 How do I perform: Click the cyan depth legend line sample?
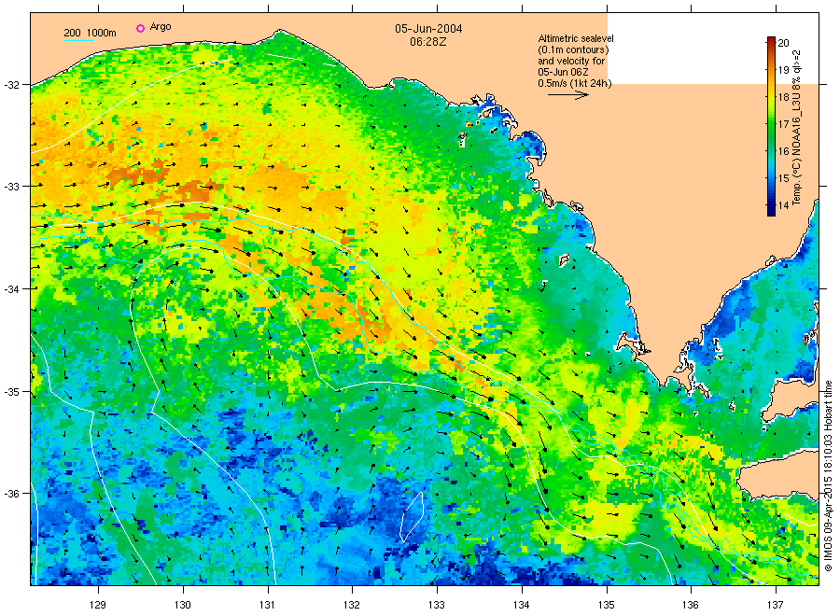78,40
